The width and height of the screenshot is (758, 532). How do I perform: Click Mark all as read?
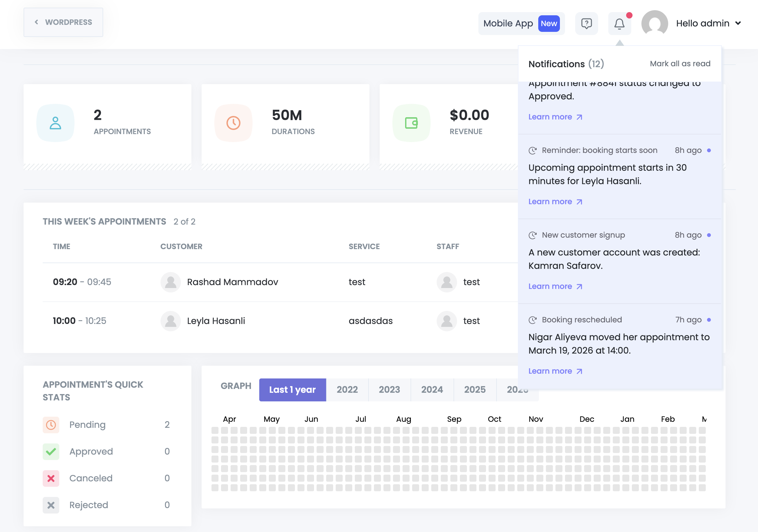click(680, 64)
